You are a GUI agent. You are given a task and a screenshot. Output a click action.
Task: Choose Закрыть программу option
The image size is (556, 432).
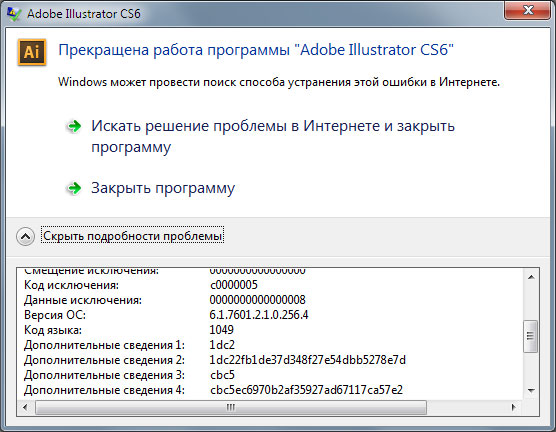tap(163, 188)
